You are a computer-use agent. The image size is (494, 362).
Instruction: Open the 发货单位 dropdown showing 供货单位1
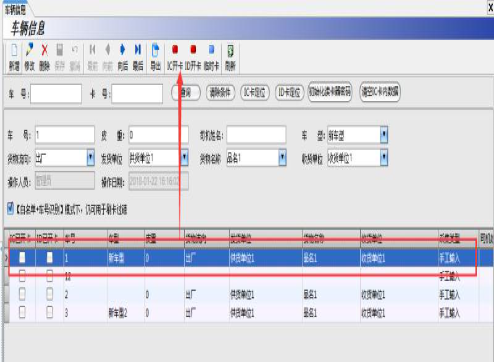[184, 158]
